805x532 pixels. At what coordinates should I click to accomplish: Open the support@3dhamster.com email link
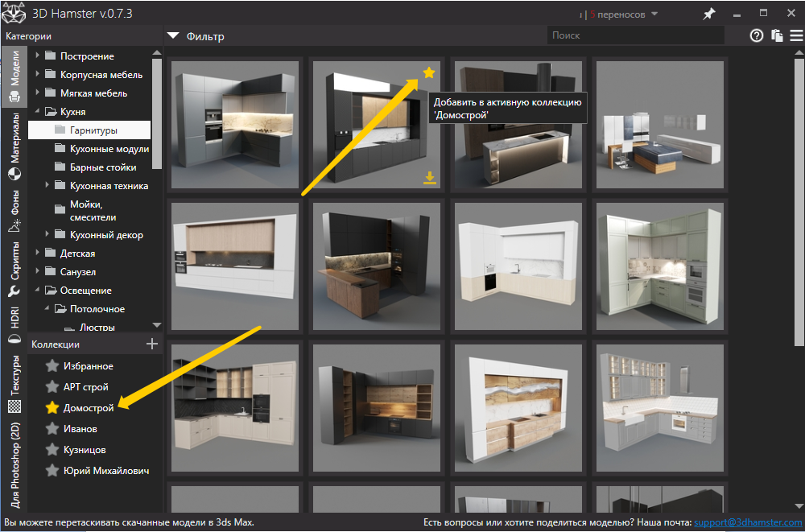click(x=748, y=522)
